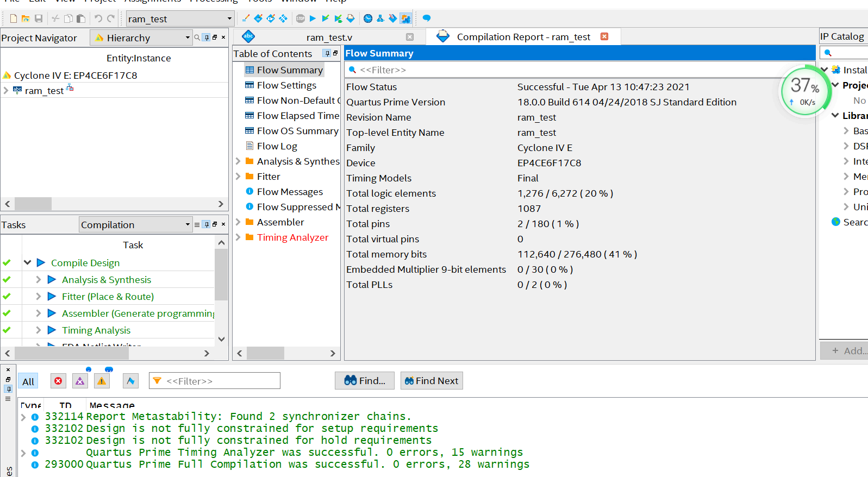This screenshot has width=868, height=477.
Task: Click the Tasks panel customize list icon
Action: point(197,224)
